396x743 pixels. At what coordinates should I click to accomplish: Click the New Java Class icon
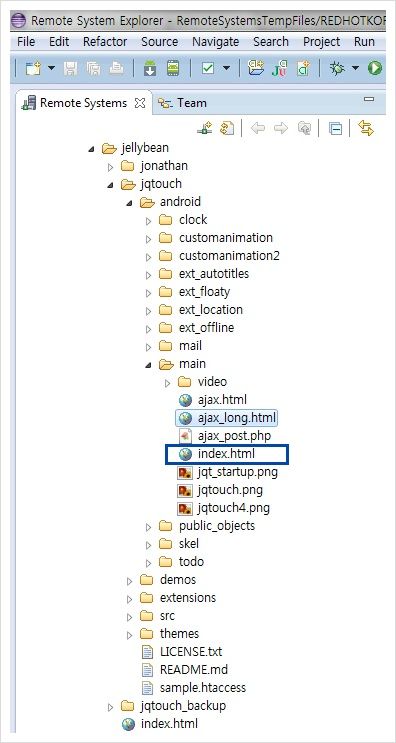point(303,69)
